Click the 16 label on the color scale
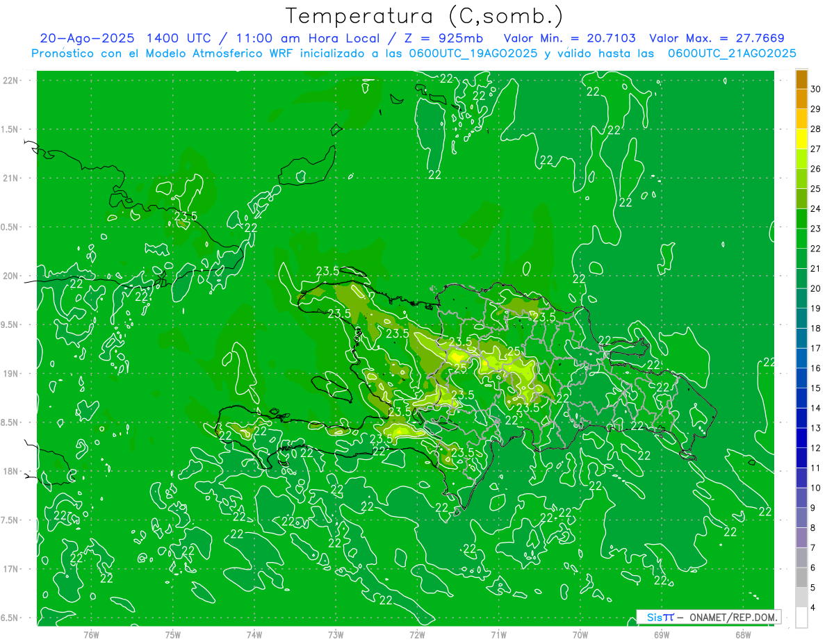This screenshot has width=834, height=644. [816, 368]
